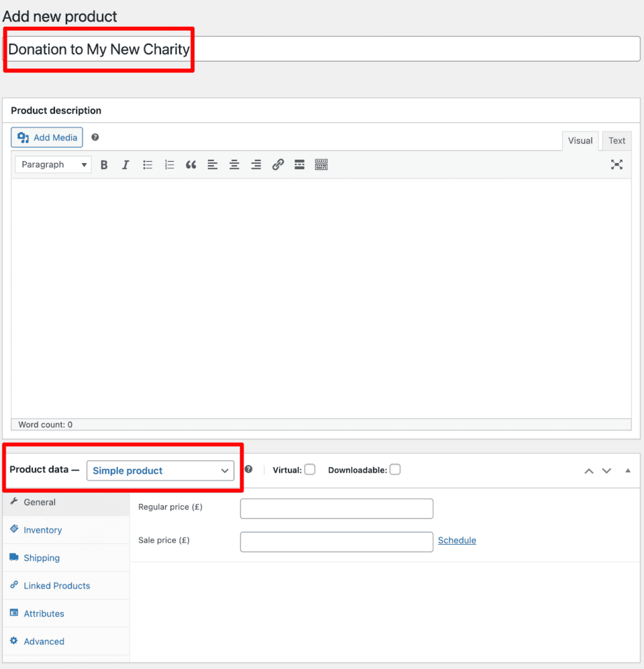Click the Regular price input field
This screenshot has width=644, height=669.
[336, 509]
